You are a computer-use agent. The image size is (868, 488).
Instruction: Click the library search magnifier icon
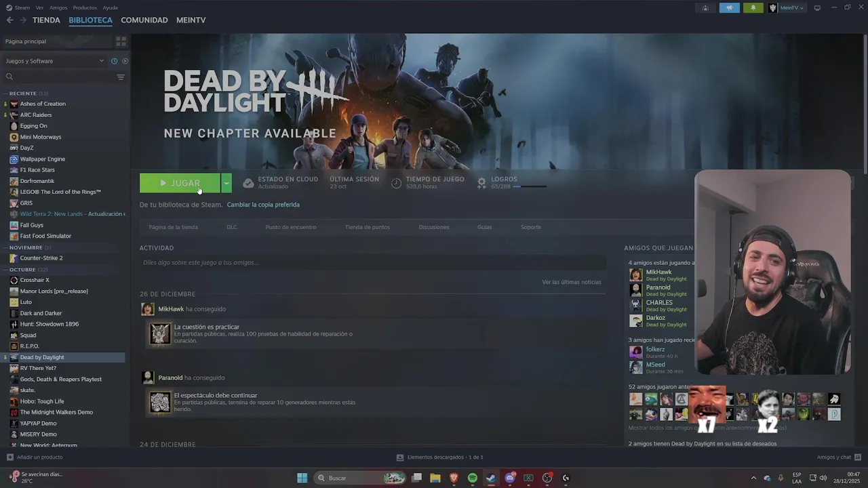9,77
